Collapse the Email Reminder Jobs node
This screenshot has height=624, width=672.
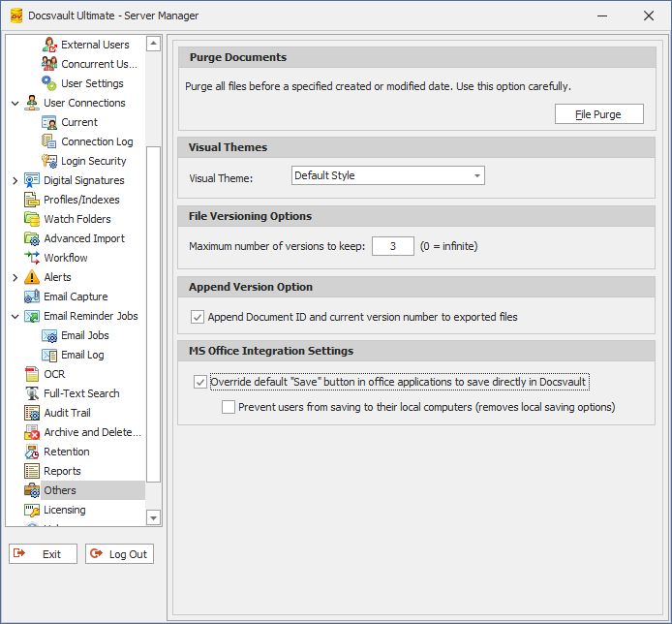point(15,317)
